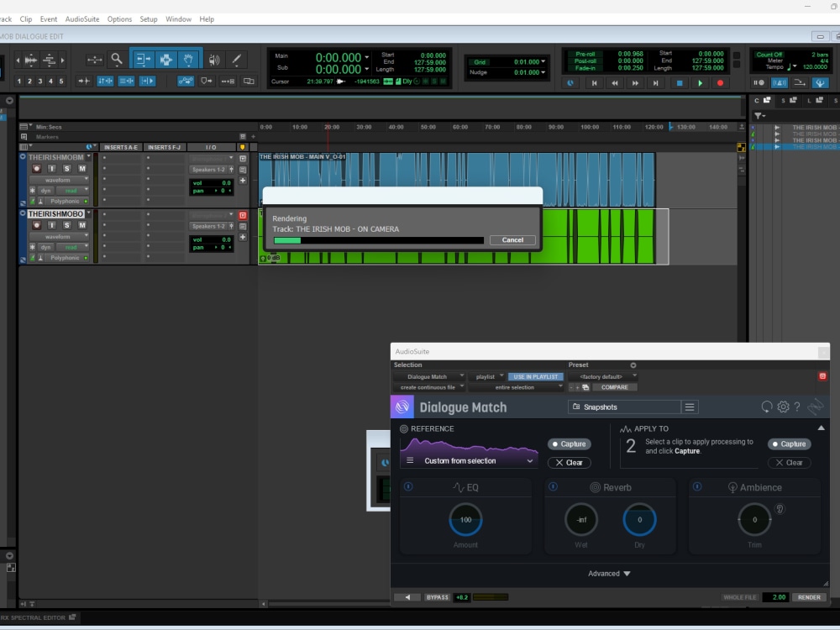Image resolution: width=840 pixels, height=630 pixels.
Task: Open THEIRISHMOBO automation mode read dropdown
Action: [73, 247]
